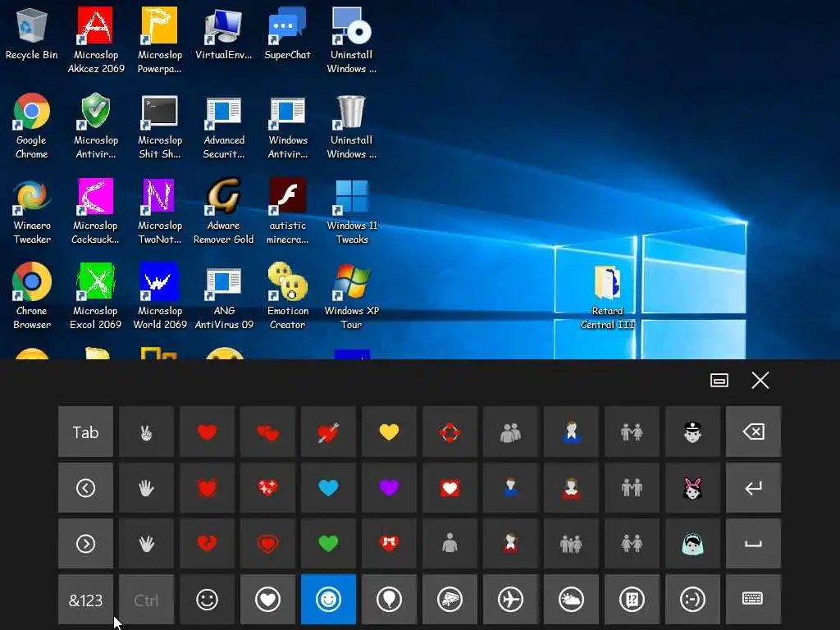Screen dimensions: 840x630
Task: Insert the yellow heart emoji
Action: tap(389, 431)
